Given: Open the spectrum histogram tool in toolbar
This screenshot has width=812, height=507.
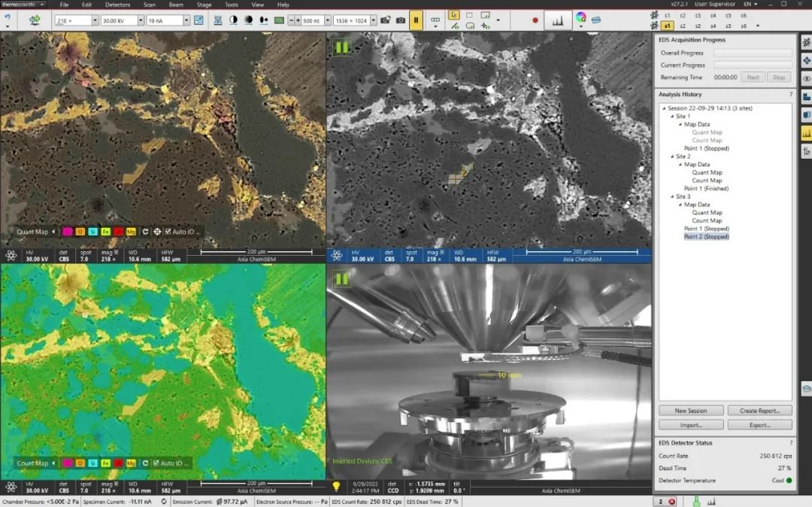Looking at the screenshot, I should [x=557, y=20].
